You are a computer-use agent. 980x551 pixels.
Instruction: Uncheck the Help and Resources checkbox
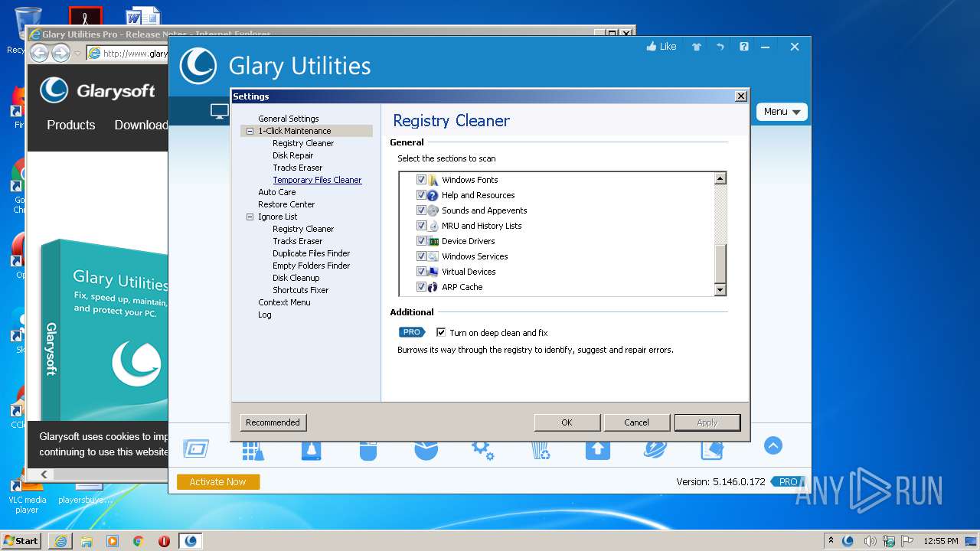(421, 194)
